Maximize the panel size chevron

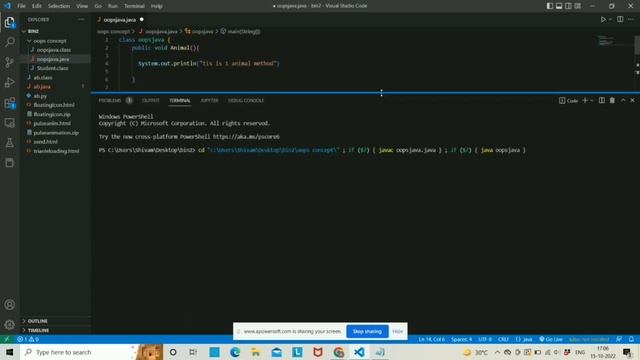[623, 100]
